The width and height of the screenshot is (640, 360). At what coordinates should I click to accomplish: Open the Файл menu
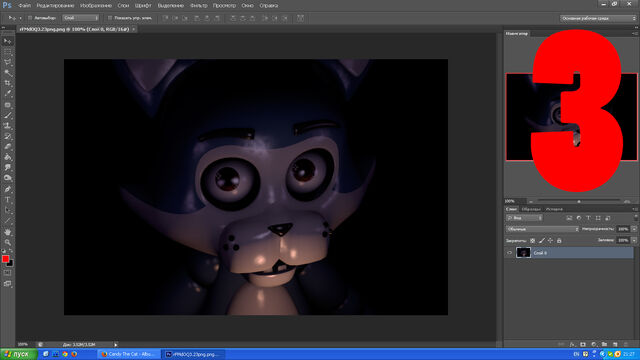click(x=24, y=6)
